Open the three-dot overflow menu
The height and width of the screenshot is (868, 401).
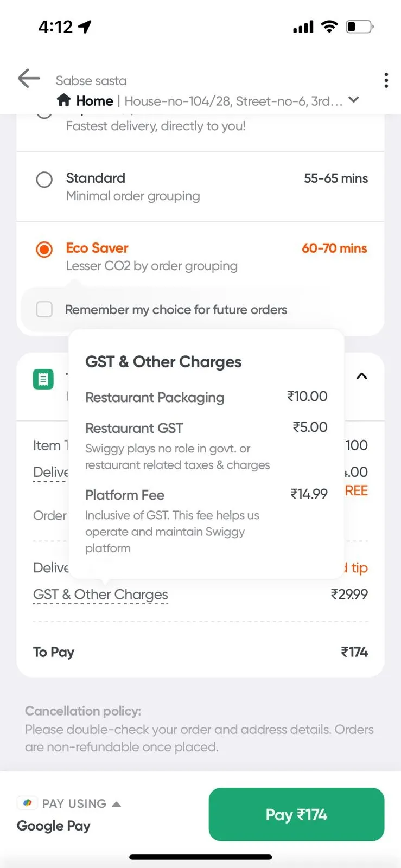pos(386,80)
